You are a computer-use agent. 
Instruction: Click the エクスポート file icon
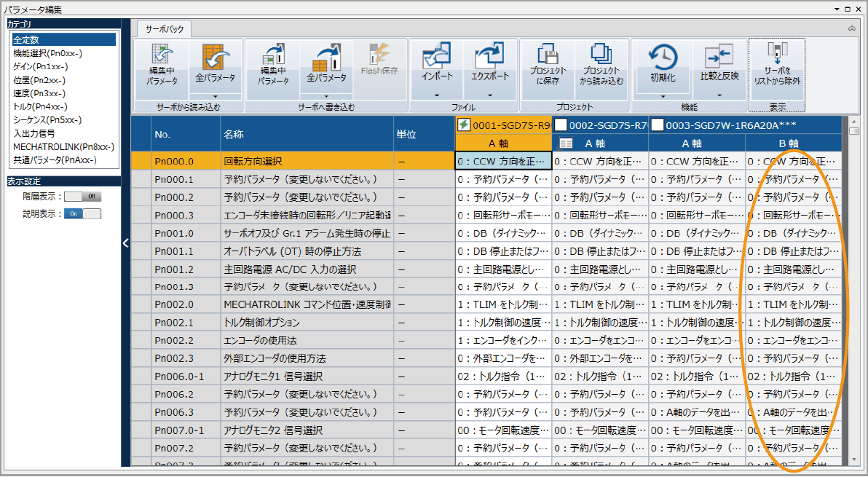coord(490,57)
